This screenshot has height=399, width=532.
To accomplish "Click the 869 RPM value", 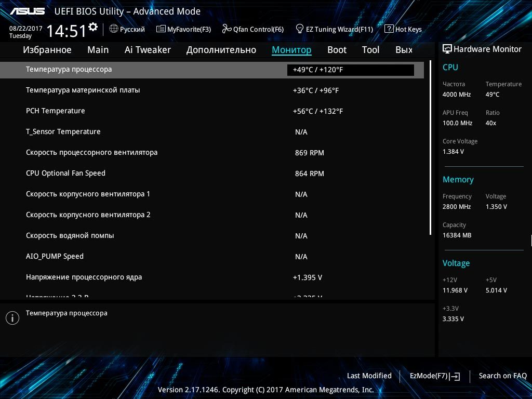I will (310, 153).
